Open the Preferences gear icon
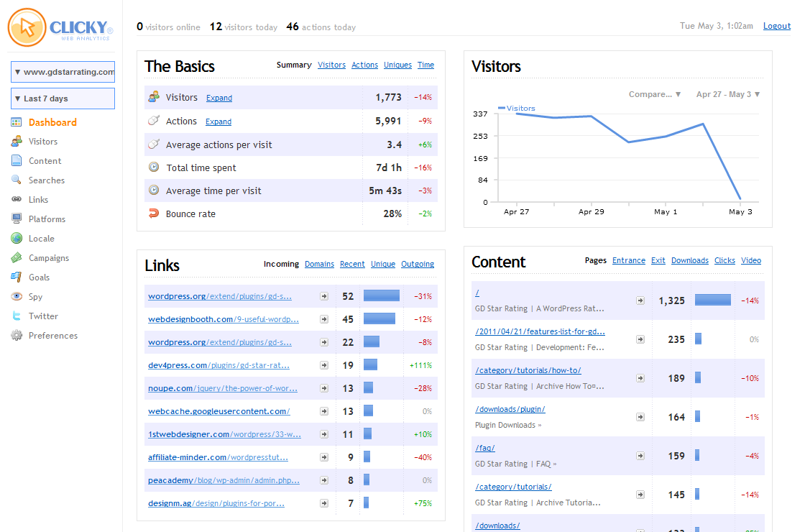Image resolution: width=805 pixels, height=532 pixels. tap(17, 335)
